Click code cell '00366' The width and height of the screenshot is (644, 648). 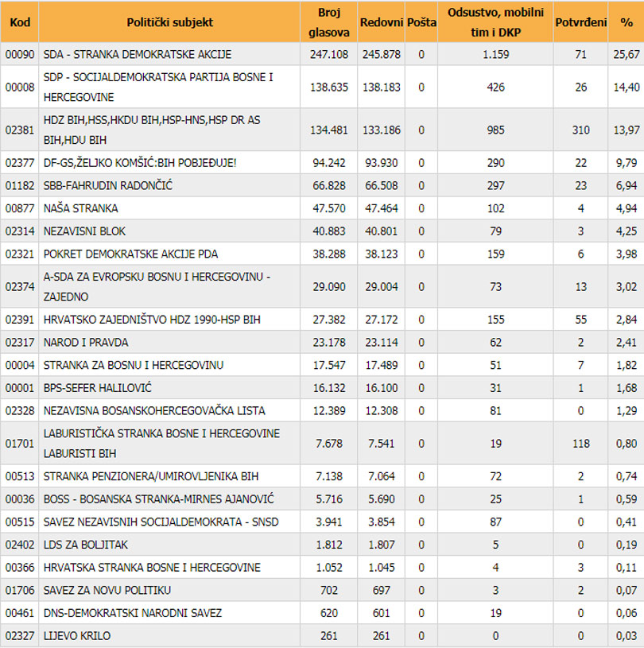[20, 567]
